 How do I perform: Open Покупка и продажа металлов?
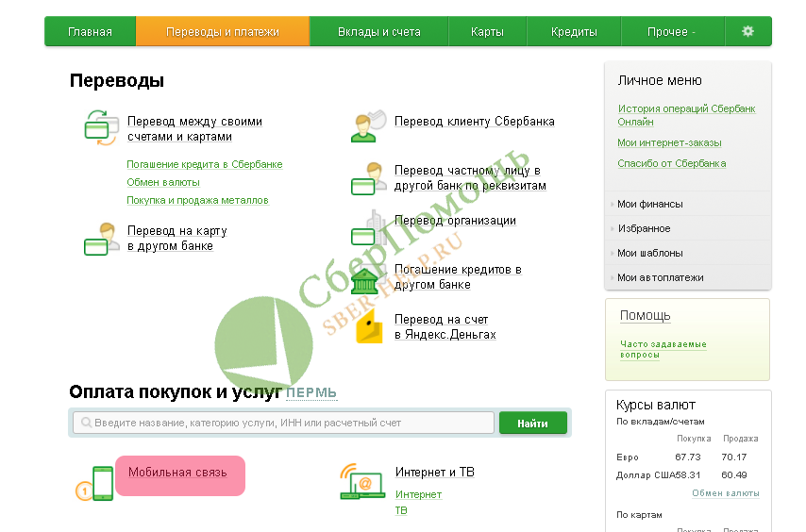click(197, 200)
